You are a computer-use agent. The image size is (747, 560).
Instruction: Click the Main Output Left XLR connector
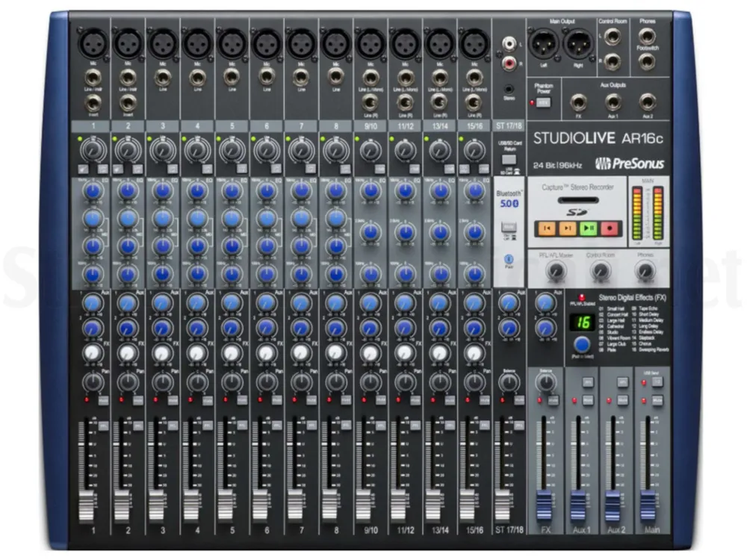[x=544, y=44]
